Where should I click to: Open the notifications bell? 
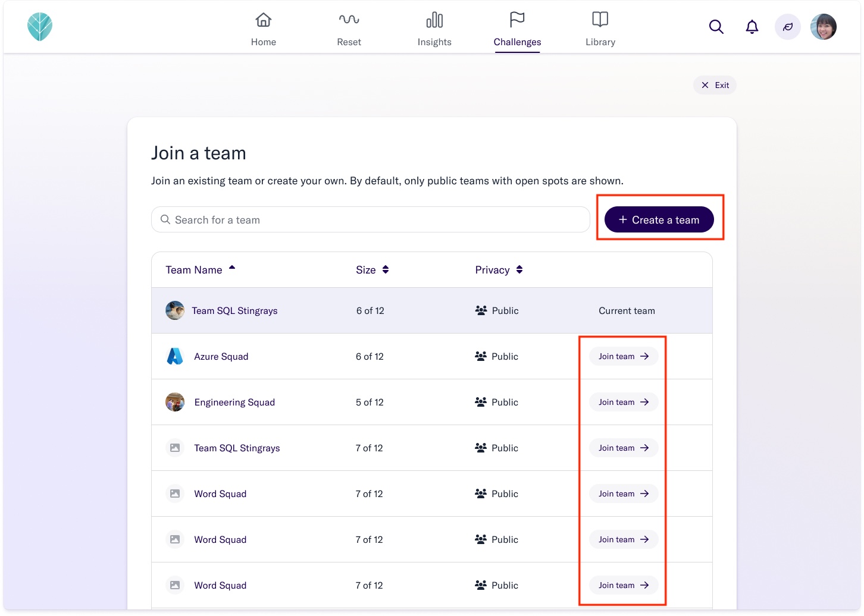(752, 27)
